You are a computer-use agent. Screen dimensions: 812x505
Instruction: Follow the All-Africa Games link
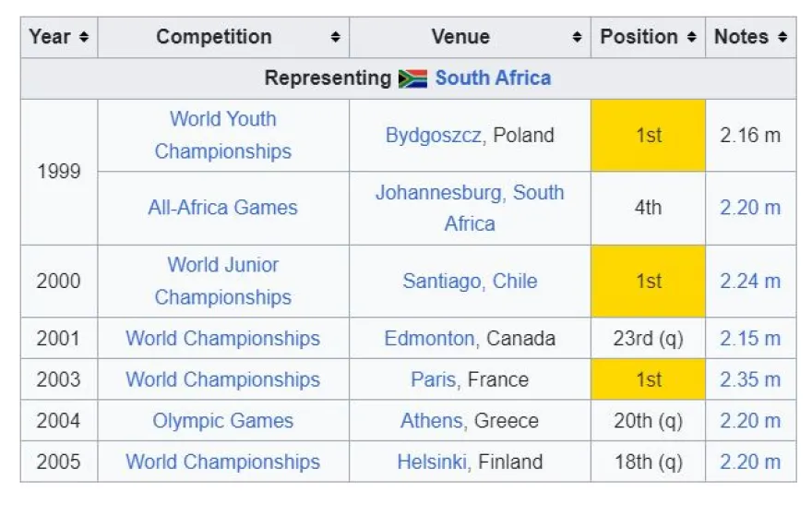pyautogui.click(x=222, y=208)
